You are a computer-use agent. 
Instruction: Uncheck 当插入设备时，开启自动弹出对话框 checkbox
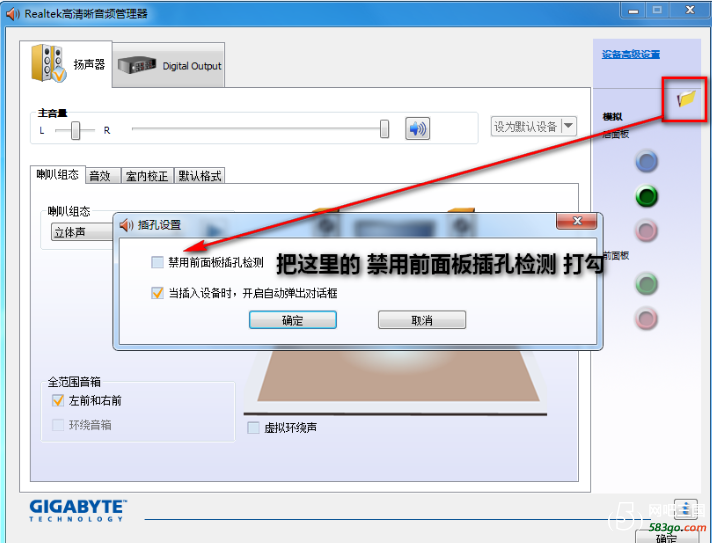[157, 293]
